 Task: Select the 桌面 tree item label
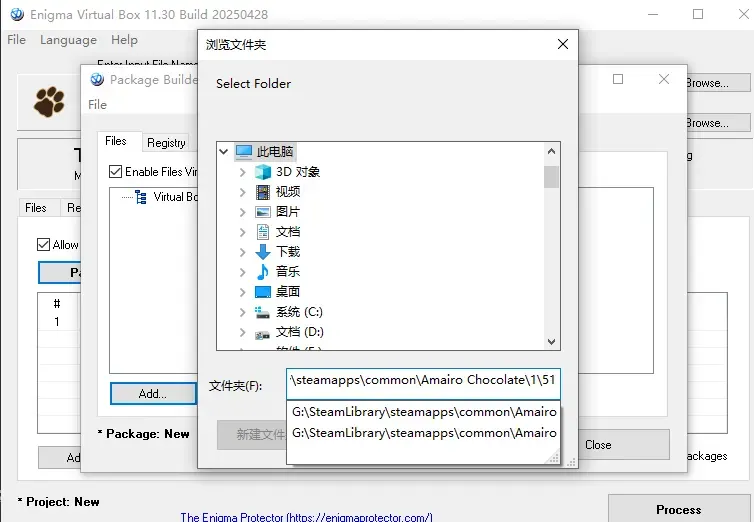coord(288,292)
